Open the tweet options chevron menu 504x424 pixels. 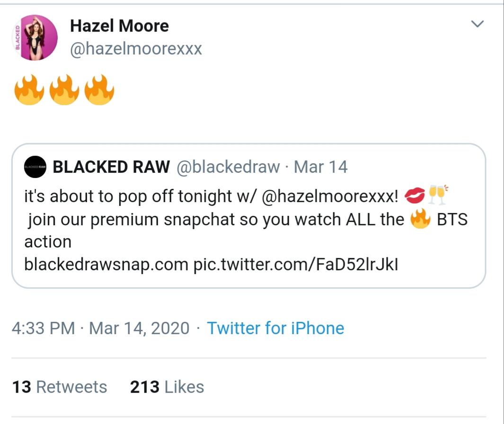(478, 24)
